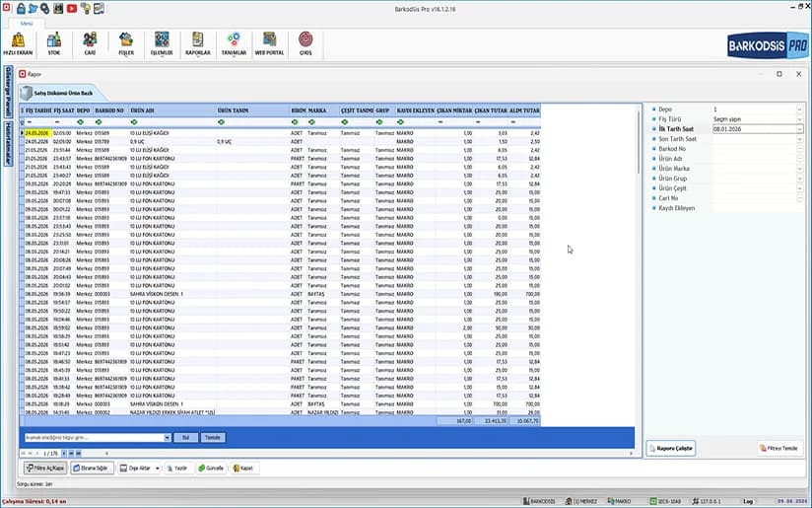Screen dimensions: 812x508
Task: Click the Log status bar item
Action: 748,501
